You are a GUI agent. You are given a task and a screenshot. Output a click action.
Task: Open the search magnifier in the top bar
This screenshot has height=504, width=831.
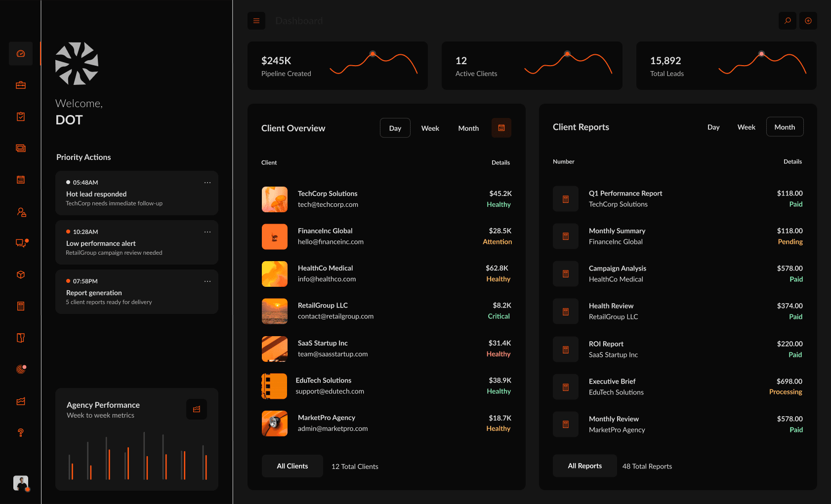point(788,21)
